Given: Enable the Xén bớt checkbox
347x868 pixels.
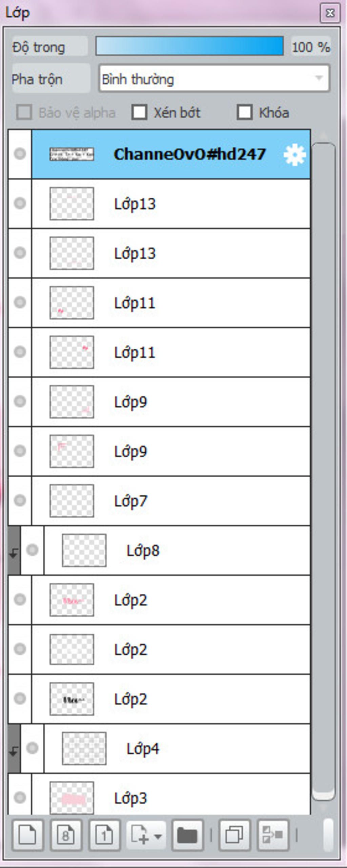Looking at the screenshot, I should tap(139, 112).
